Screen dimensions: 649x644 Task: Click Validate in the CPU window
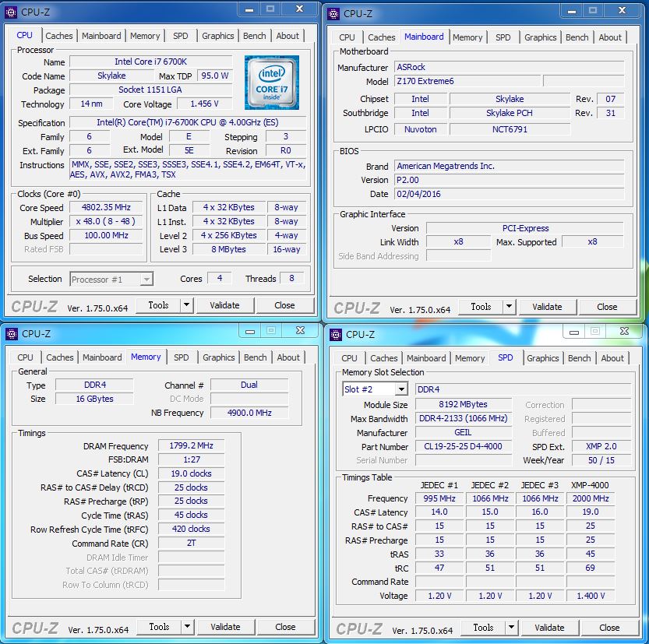(224, 305)
